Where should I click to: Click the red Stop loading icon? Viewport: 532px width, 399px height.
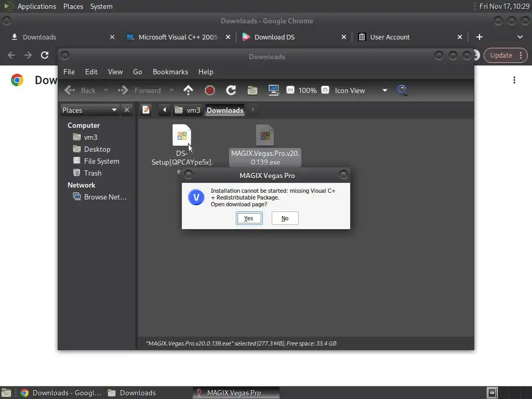click(210, 90)
